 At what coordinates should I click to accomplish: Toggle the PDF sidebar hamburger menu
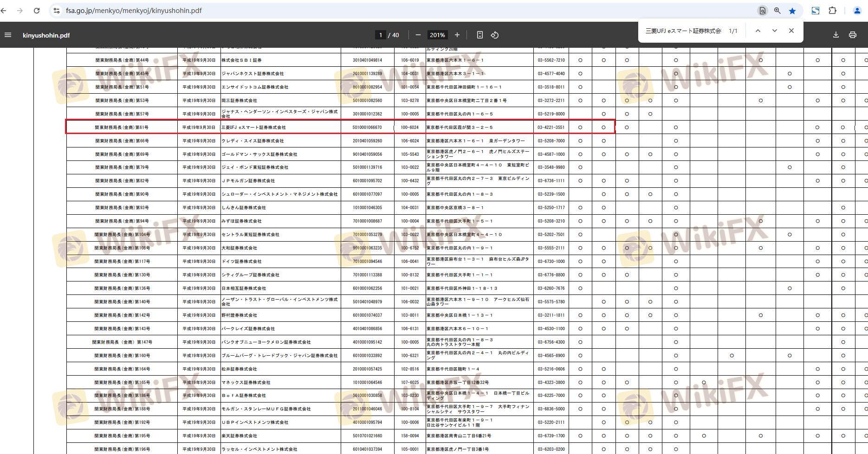(x=8, y=35)
